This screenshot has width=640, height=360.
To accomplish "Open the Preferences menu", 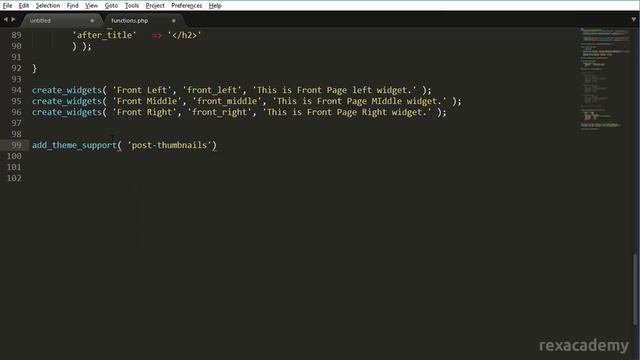I will click(187, 6).
